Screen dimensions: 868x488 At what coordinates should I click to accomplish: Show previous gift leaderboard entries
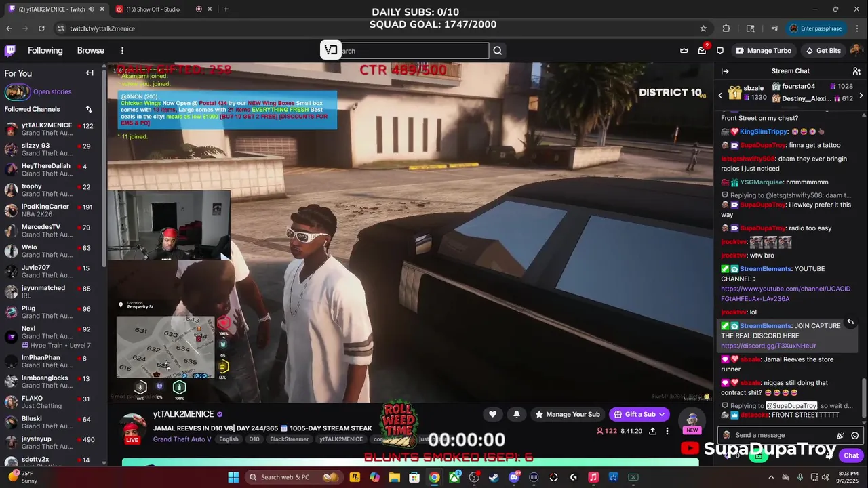(x=720, y=96)
